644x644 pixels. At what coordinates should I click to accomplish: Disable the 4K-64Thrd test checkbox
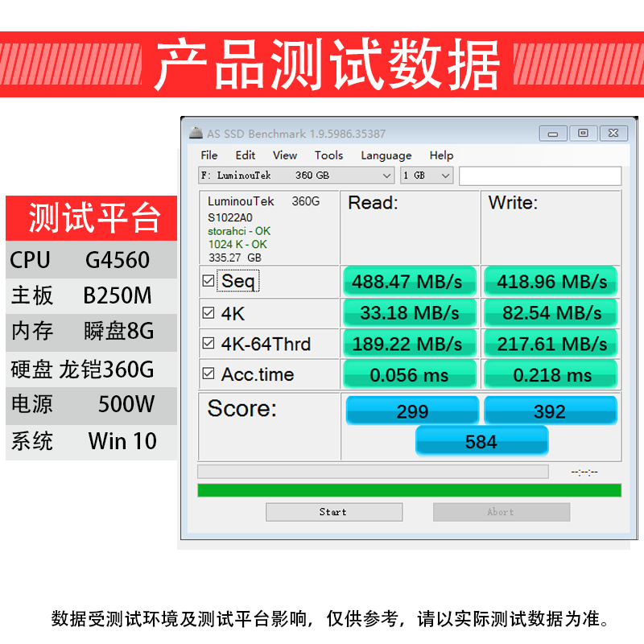[208, 343]
